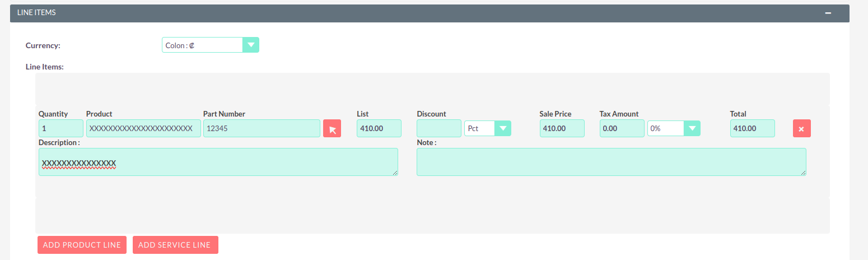This screenshot has height=260, width=868.
Task: Click the product selection arrow icon
Action: [x=332, y=129]
